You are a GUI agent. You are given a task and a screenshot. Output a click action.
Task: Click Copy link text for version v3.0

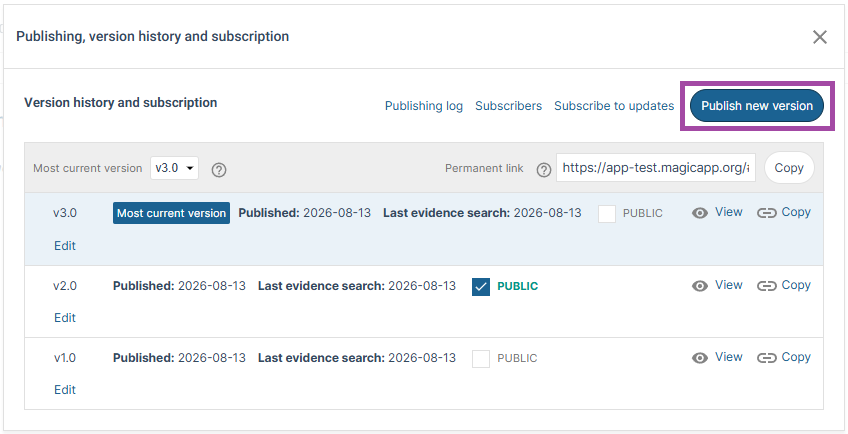(x=796, y=212)
